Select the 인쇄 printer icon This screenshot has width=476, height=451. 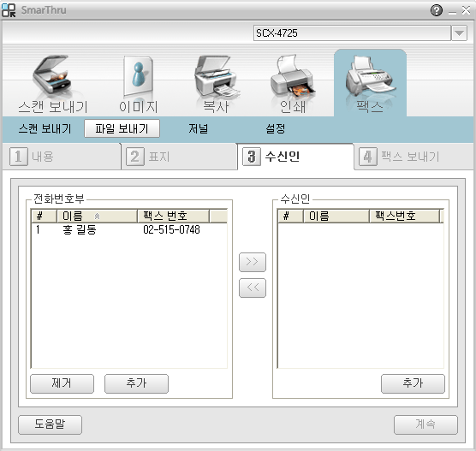(293, 76)
